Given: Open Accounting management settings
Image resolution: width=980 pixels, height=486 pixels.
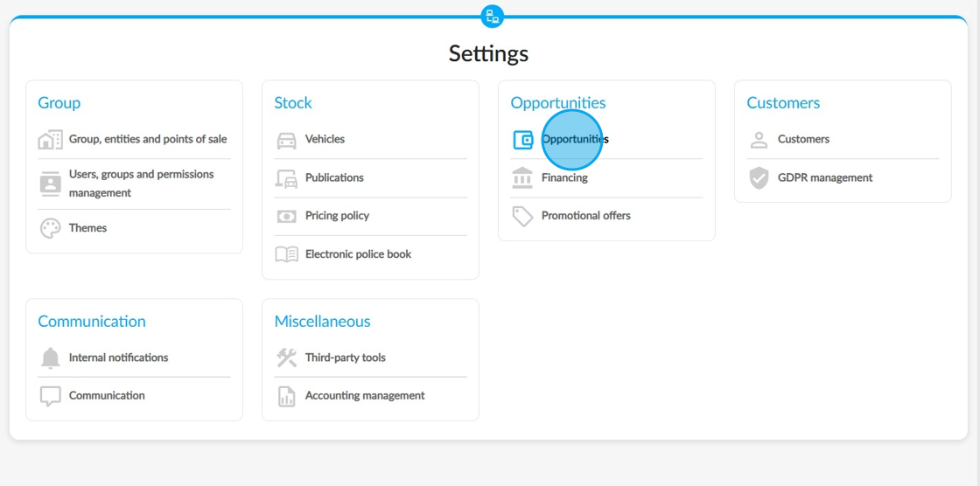Looking at the screenshot, I should (x=365, y=395).
